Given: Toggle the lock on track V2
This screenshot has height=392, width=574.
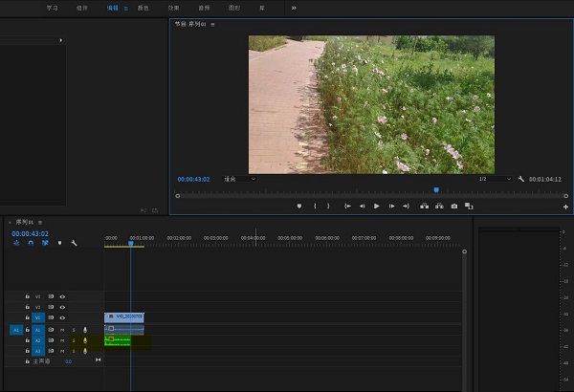Looking at the screenshot, I should tap(27, 307).
